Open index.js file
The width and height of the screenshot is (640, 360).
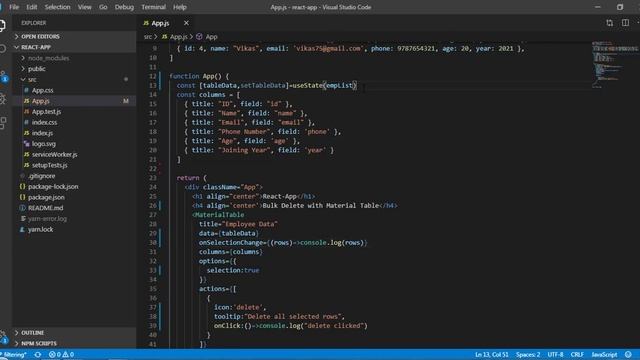coord(42,133)
